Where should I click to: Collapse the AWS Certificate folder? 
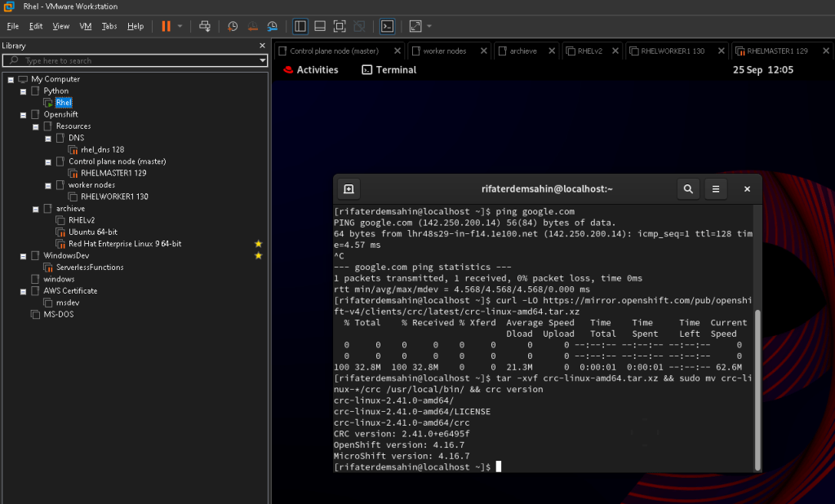click(23, 291)
